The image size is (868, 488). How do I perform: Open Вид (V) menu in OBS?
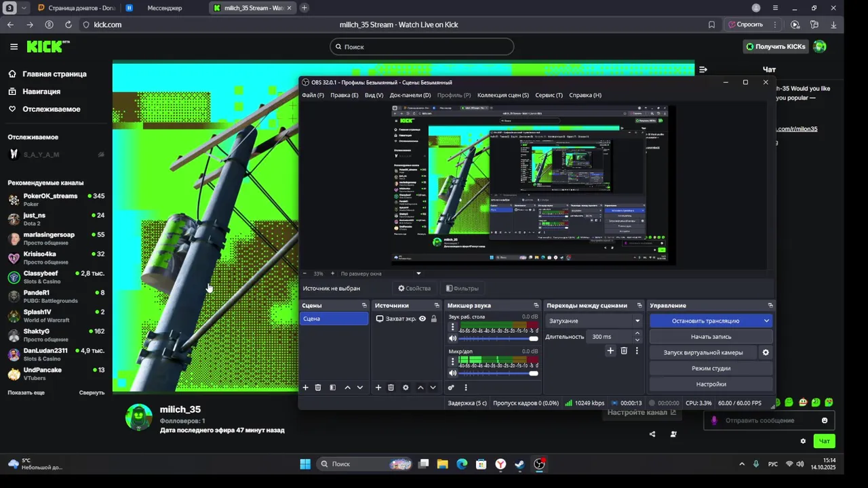coord(374,95)
